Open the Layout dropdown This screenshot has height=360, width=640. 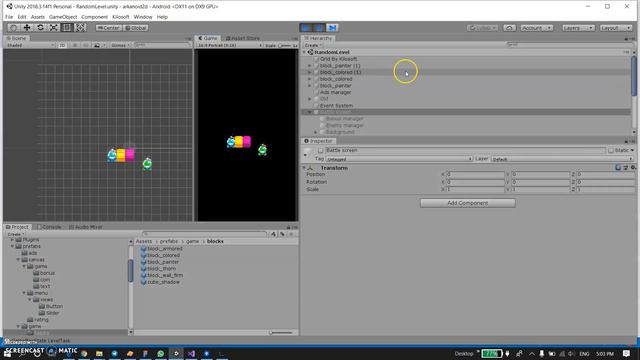coord(616,28)
